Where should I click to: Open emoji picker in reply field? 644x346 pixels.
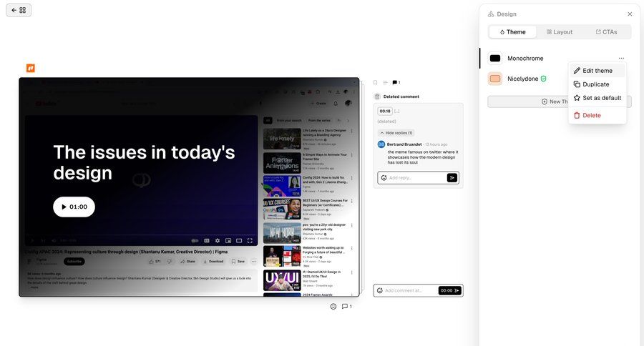(384, 178)
